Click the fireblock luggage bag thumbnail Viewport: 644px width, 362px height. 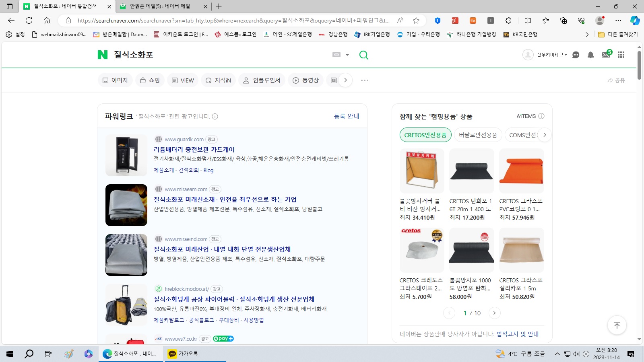coord(126,305)
